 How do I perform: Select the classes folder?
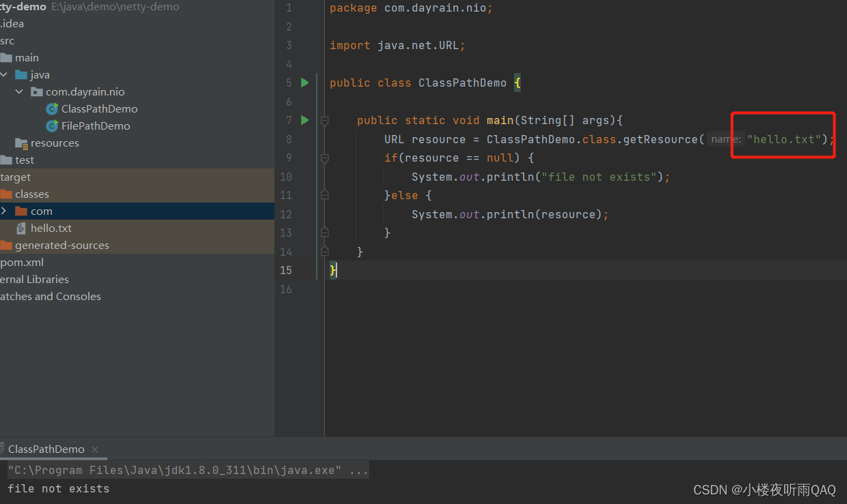point(32,194)
